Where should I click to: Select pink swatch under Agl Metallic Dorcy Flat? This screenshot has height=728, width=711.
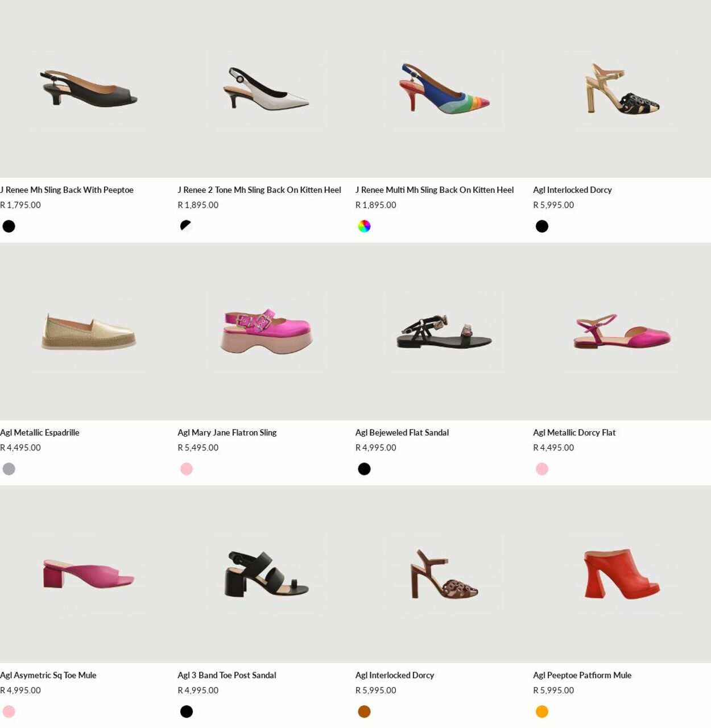542,469
